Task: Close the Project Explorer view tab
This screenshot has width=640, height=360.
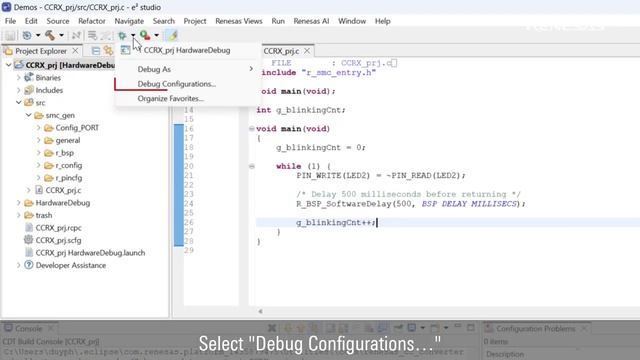Action: (75, 51)
